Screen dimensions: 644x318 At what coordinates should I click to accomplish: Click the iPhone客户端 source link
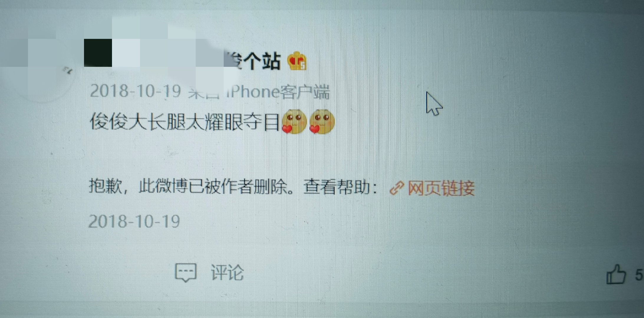pyautogui.click(x=277, y=92)
